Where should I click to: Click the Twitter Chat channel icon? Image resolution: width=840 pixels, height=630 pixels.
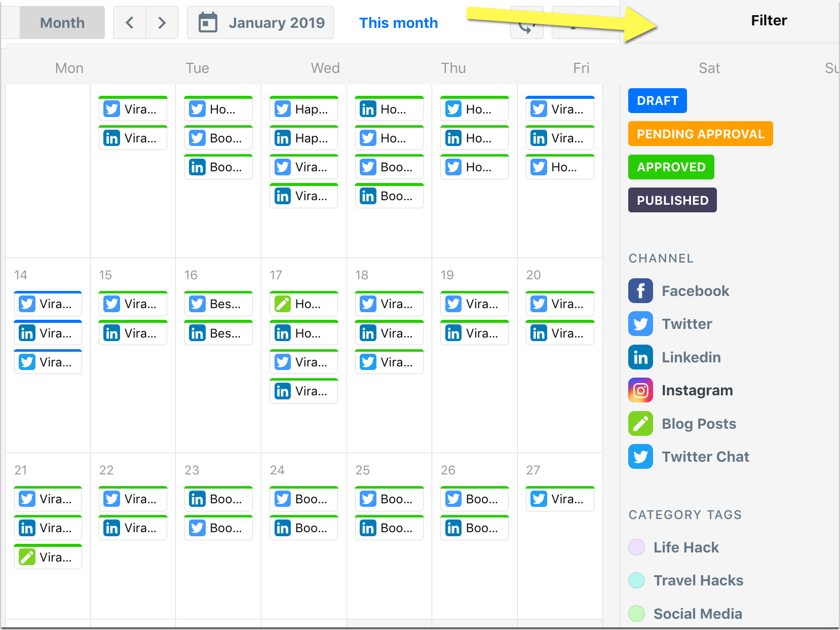(x=640, y=457)
